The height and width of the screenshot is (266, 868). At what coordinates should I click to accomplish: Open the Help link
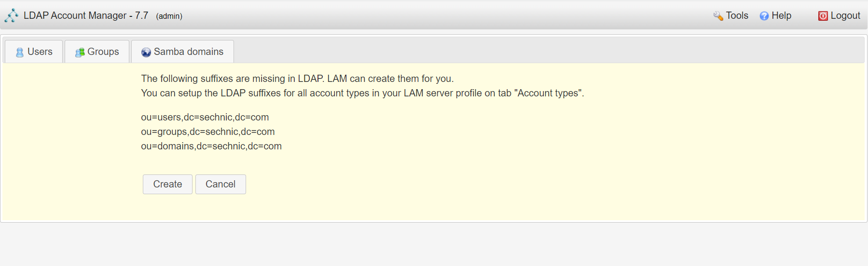click(775, 15)
